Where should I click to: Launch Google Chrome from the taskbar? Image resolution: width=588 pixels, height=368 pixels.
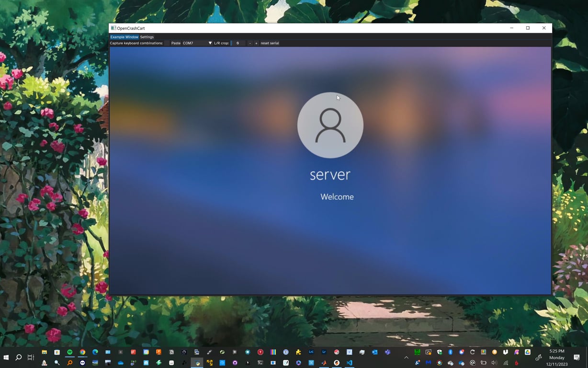pyautogui.click(x=81, y=352)
